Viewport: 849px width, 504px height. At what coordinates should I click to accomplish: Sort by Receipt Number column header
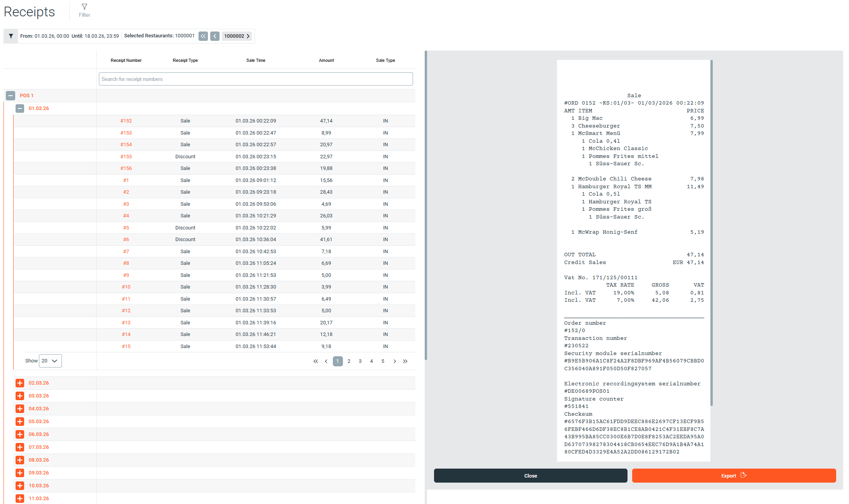coord(126,60)
